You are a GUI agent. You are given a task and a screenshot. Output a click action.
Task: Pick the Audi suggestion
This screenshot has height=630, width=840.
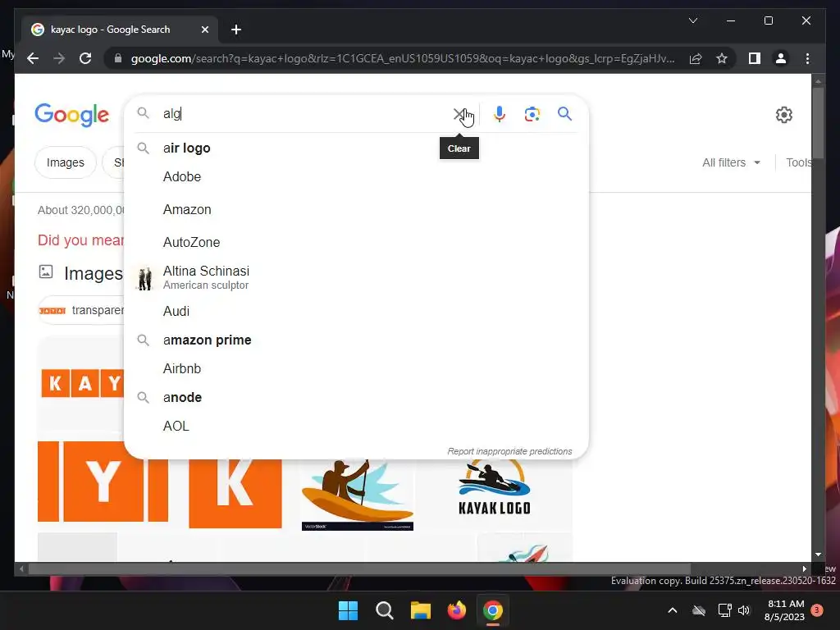click(356, 311)
